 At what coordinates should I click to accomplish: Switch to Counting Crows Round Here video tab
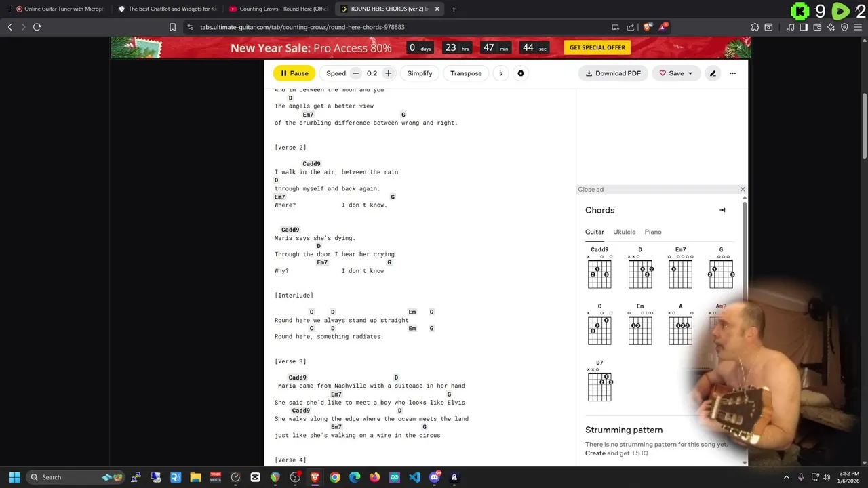point(278,9)
